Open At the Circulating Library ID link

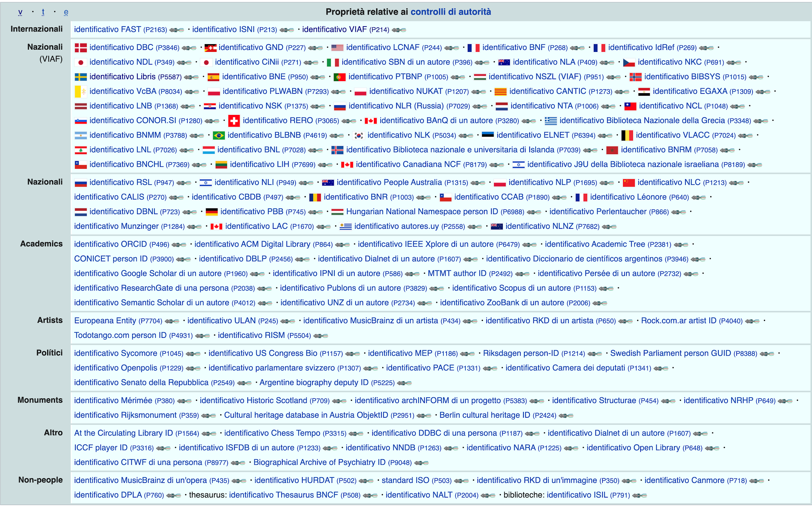tap(136, 433)
